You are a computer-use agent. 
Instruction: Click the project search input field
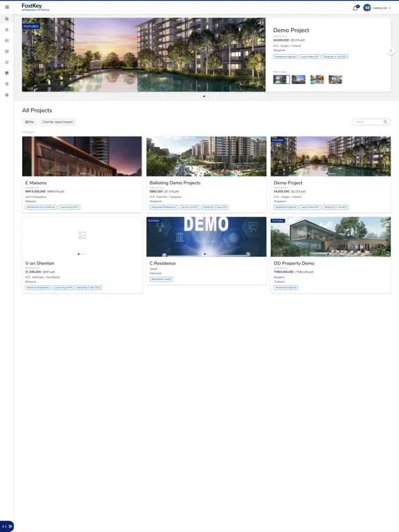371,122
